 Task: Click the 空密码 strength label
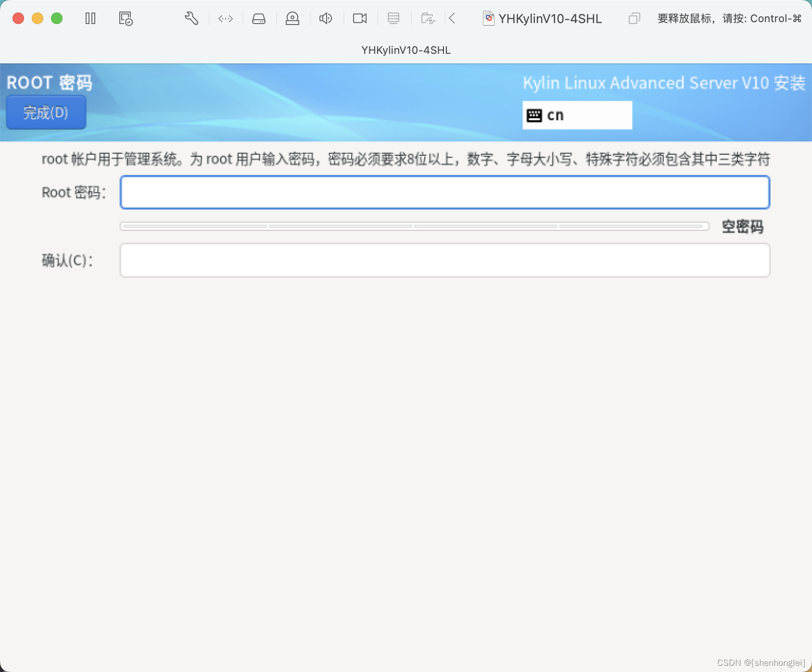[x=743, y=226]
